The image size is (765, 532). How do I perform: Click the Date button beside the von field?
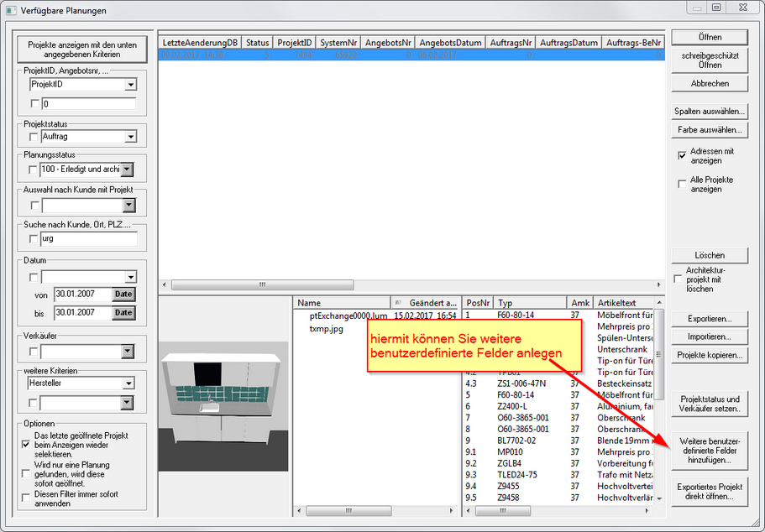pos(123,295)
